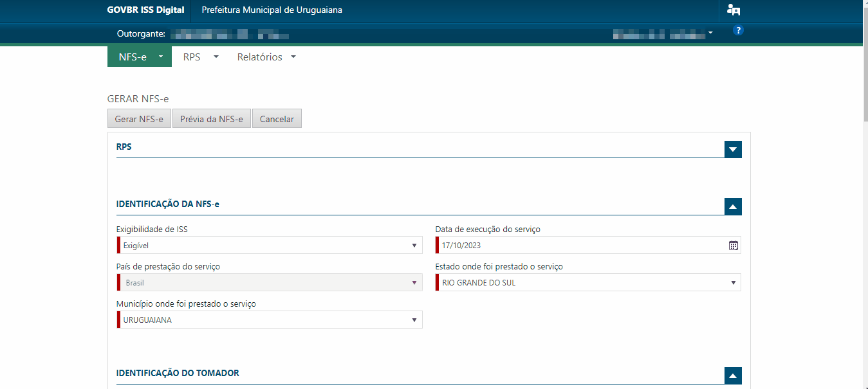The height and width of the screenshot is (389, 868).
Task: Open the Exigibilidade de ISS dropdown
Action: coord(270,245)
